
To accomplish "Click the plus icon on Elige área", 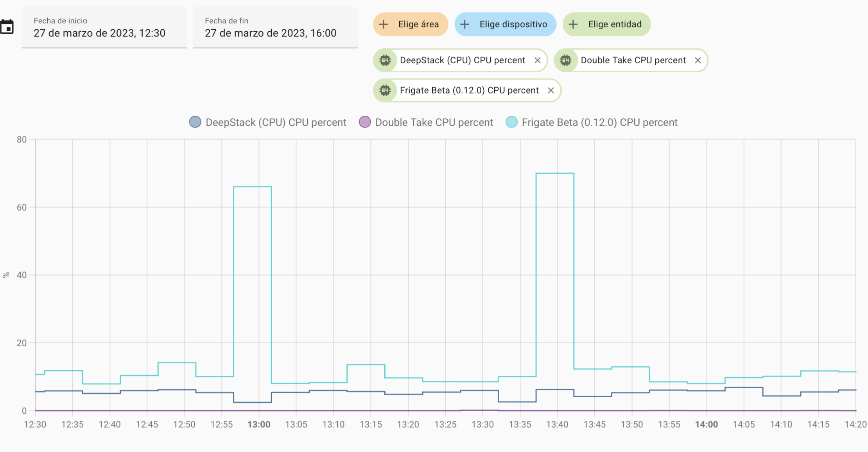I will (384, 24).
